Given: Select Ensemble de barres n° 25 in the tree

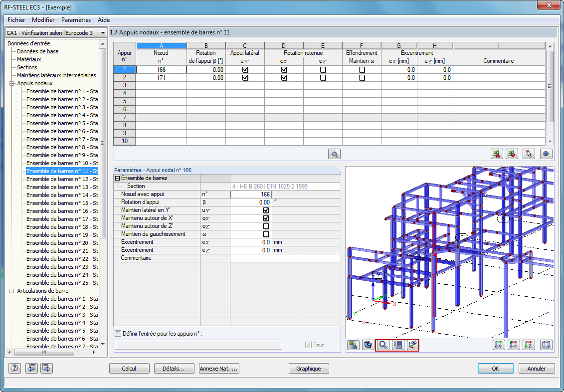Looking at the screenshot, I should [x=62, y=283].
